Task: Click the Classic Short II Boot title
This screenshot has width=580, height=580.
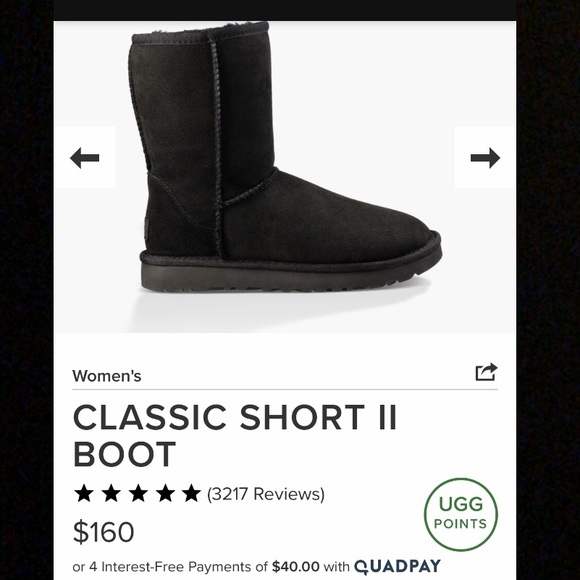Action: pyautogui.click(x=235, y=435)
